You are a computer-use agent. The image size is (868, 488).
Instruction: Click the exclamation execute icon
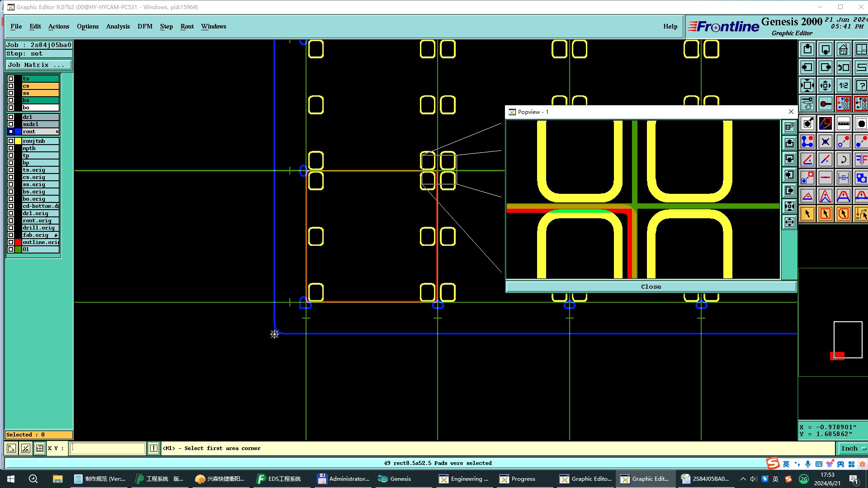point(153,448)
